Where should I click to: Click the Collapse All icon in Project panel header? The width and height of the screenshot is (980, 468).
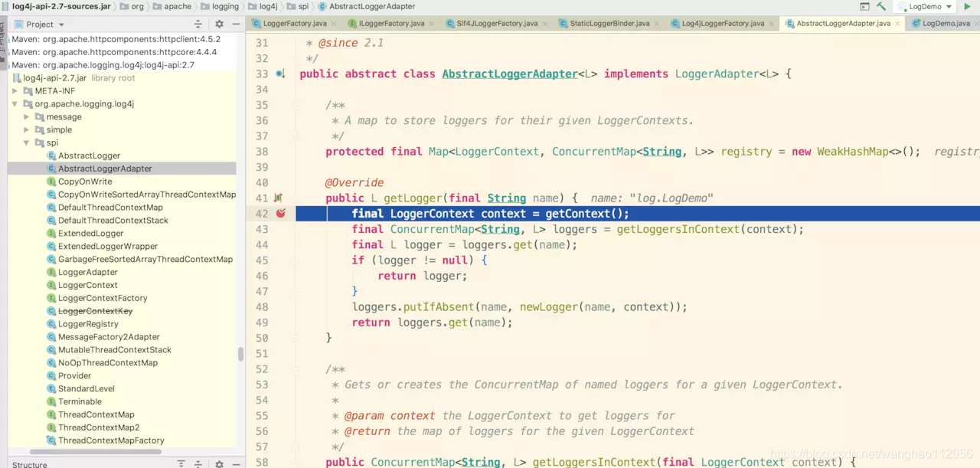click(x=198, y=24)
